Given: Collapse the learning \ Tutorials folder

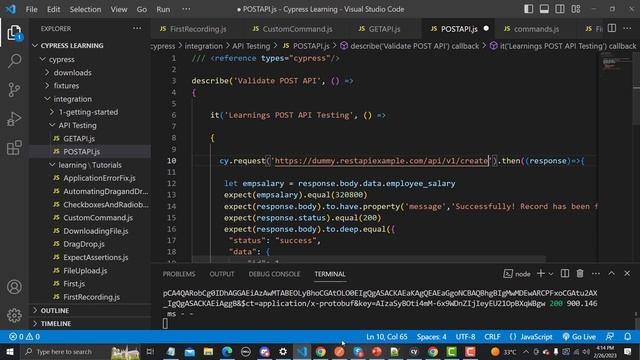Looking at the screenshot, I should click(90, 165).
